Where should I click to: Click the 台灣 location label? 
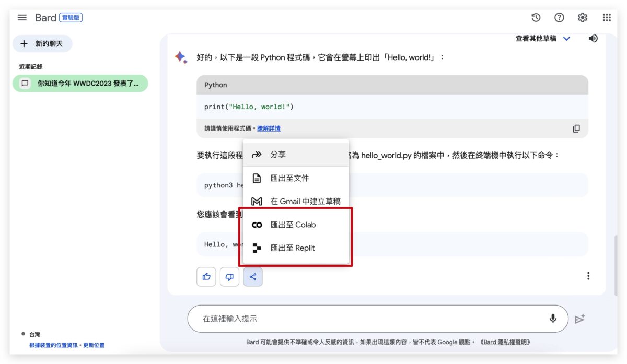click(34, 334)
